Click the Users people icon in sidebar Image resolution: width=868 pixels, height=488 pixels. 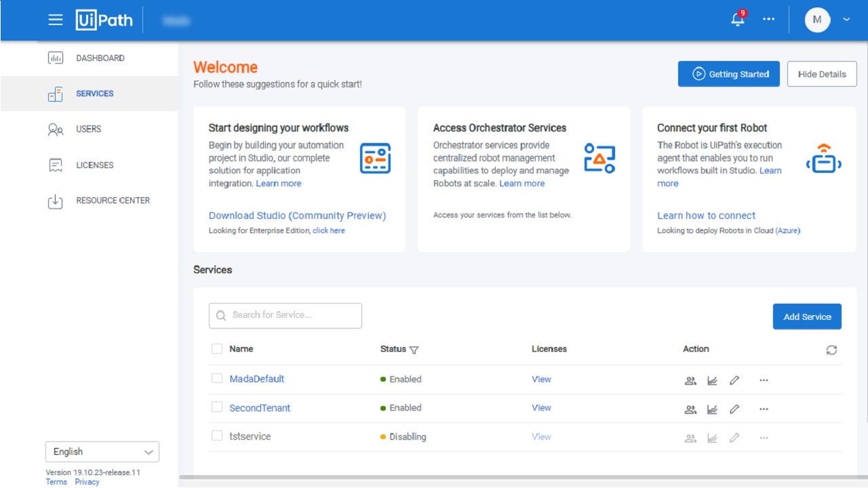pyautogui.click(x=56, y=129)
